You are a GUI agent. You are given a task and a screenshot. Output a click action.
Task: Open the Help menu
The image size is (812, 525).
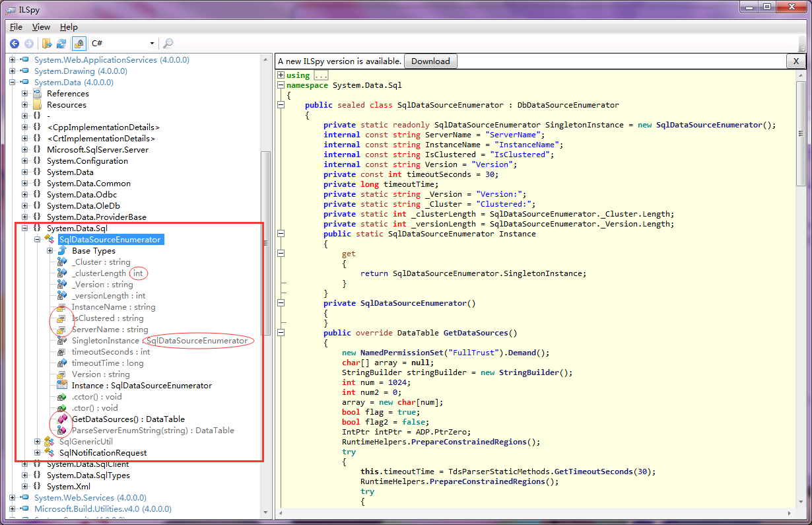point(69,27)
